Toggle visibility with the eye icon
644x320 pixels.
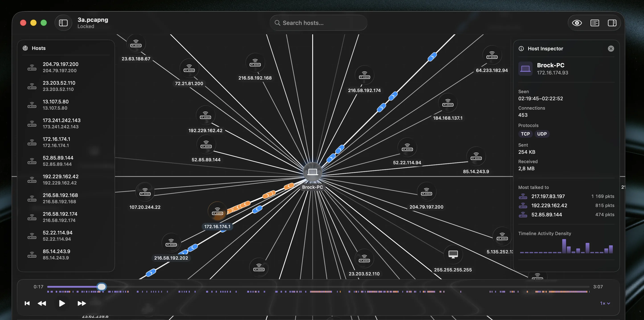[x=577, y=23]
